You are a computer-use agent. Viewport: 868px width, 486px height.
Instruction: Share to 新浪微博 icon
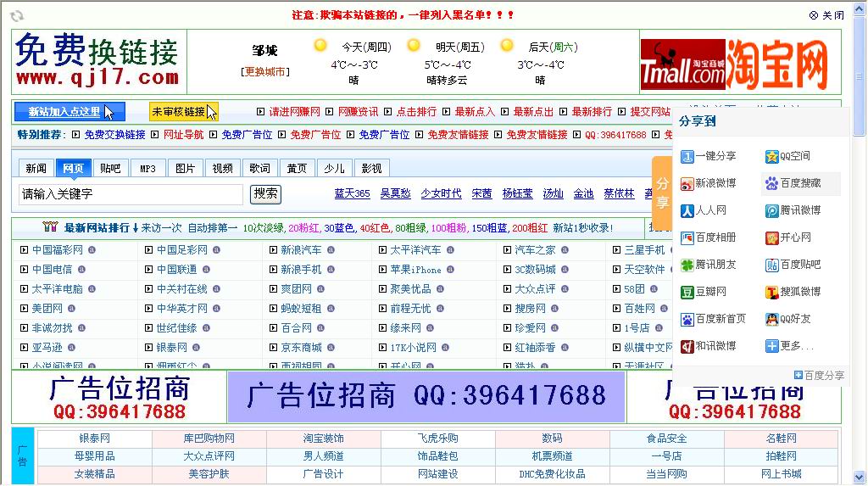pyautogui.click(x=687, y=184)
